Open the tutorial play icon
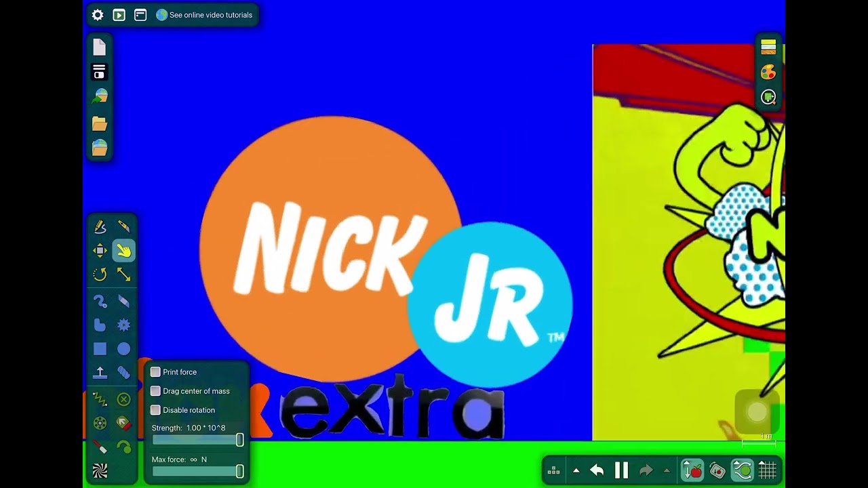868x488 pixels. [x=119, y=15]
